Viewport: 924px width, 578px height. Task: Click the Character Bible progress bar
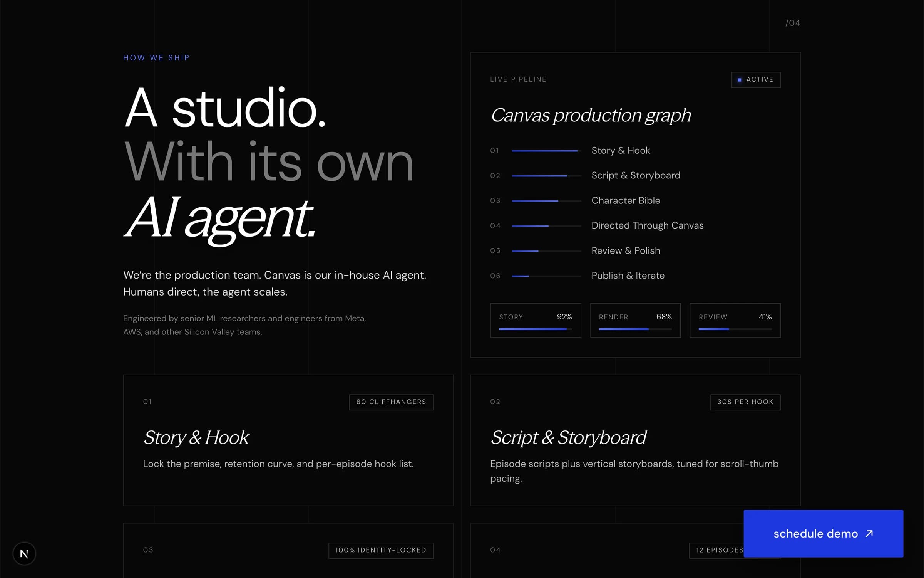[546, 201]
